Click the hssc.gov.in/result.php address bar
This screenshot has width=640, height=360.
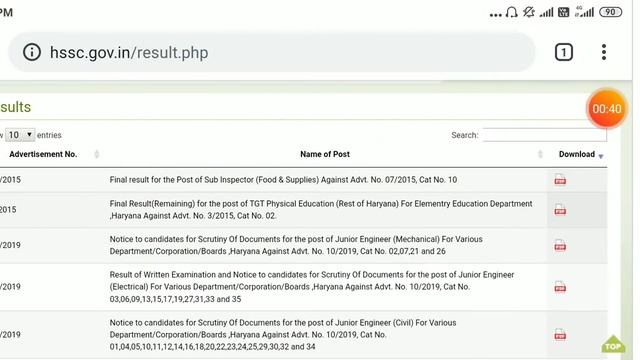pyautogui.click(x=272, y=52)
